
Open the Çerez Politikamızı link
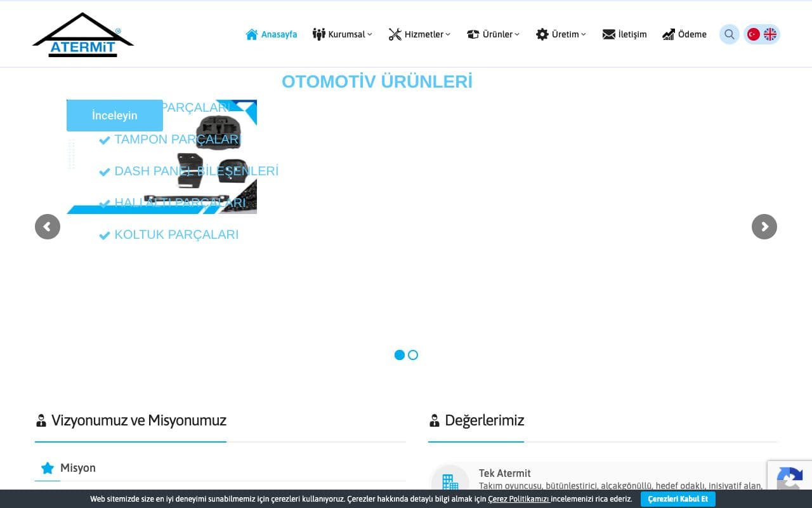pos(518,499)
